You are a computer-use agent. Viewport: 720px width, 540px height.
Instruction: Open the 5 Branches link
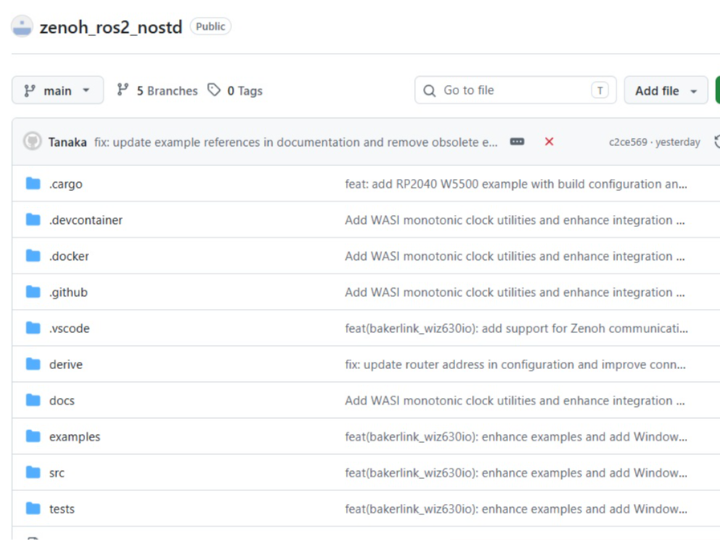(x=157, y=90)
